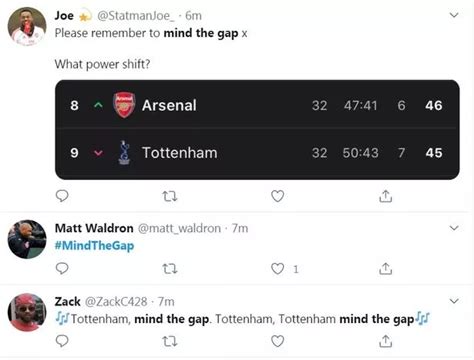The image size is (474, 360).
Task: Retweet Matt Waldron's #MindTheGap tweet
Action: click(170, 269)
